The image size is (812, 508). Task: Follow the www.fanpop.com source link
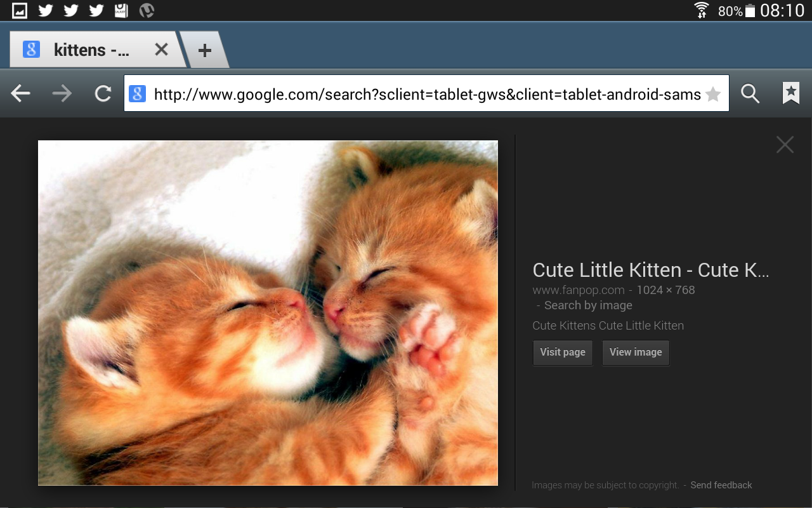[x=579, y=290]
